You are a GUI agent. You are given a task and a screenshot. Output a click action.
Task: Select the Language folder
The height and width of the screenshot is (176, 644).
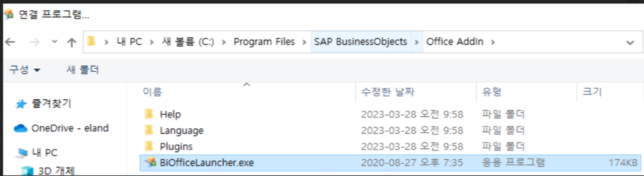[182, 130]
